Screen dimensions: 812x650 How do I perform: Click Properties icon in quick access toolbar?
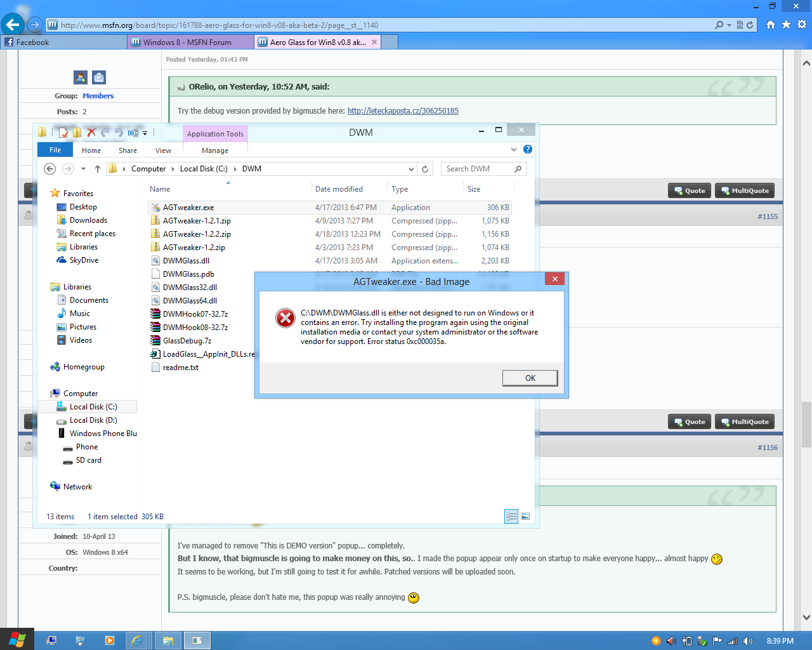click(63, 133)
